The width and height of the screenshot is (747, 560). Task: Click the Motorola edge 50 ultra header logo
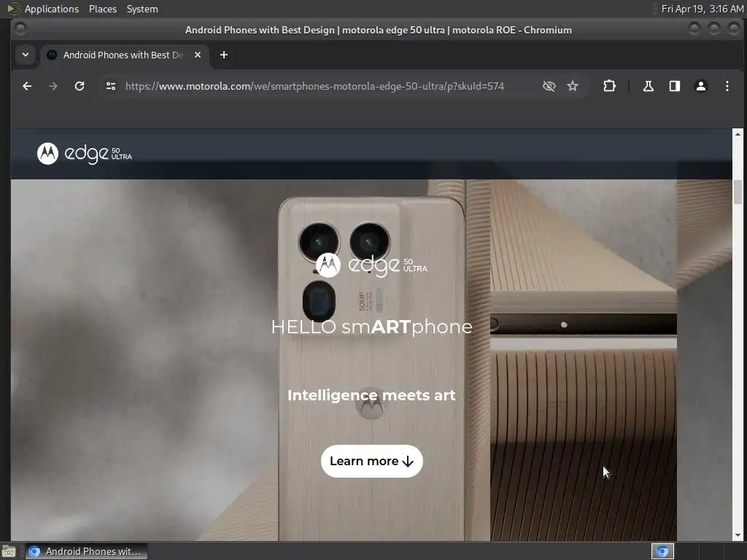[85, 154]
